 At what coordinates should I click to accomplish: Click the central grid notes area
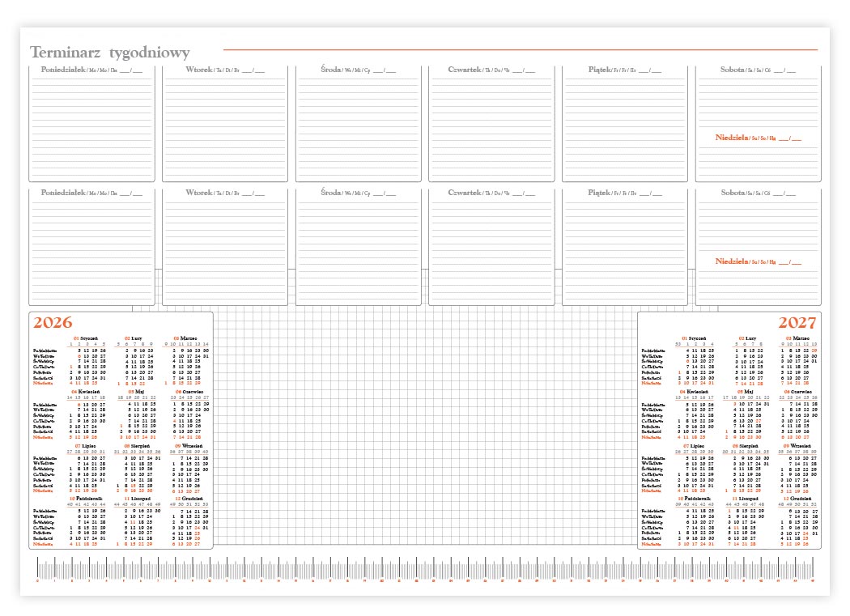[425, 429]
